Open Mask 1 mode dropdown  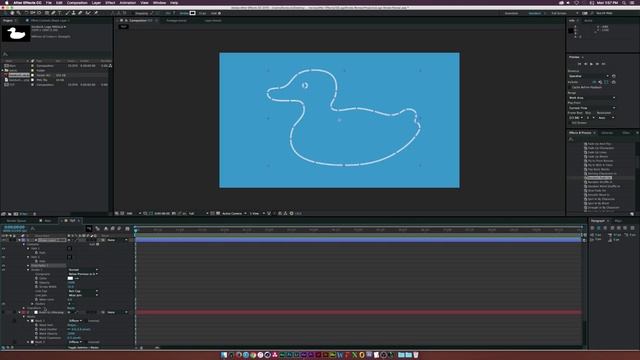point(75,321)
